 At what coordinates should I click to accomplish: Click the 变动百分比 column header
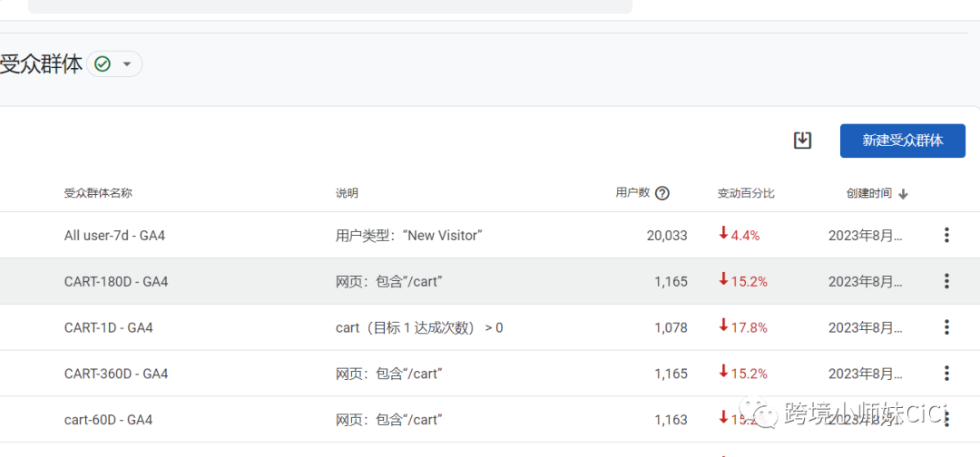746,193
